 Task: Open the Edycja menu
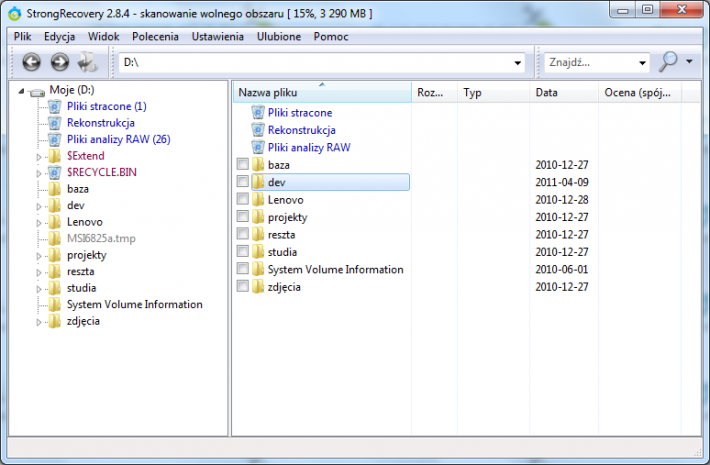59,37
